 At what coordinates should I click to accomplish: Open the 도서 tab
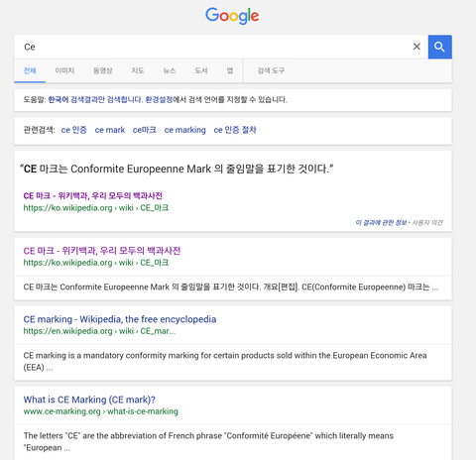(201, 70)
